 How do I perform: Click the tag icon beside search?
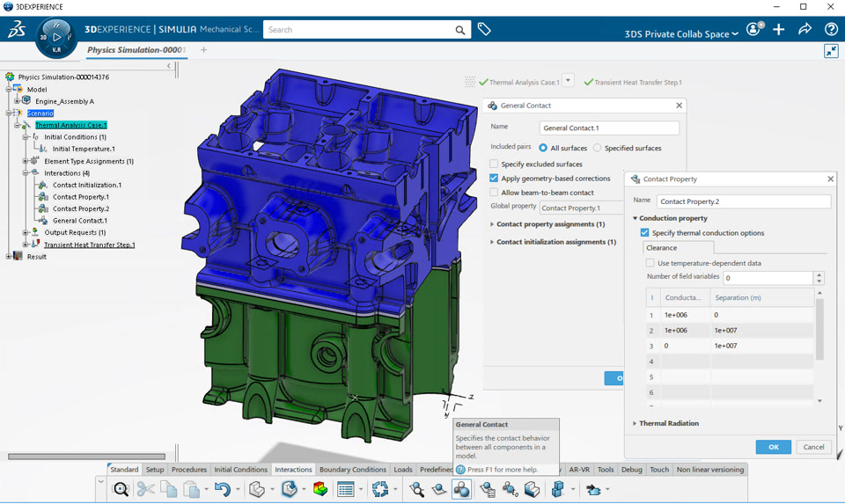tap(484, 29)
